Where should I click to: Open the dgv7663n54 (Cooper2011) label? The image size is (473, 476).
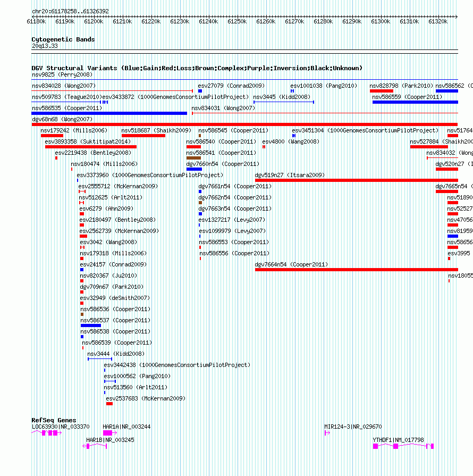(235, 209)
